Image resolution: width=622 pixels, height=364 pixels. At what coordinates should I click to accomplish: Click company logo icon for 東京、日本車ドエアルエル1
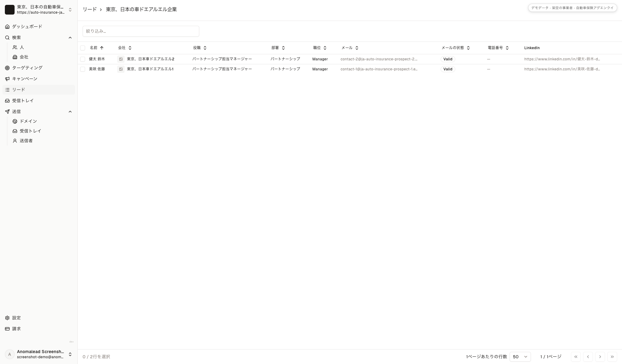pos(121,69)
